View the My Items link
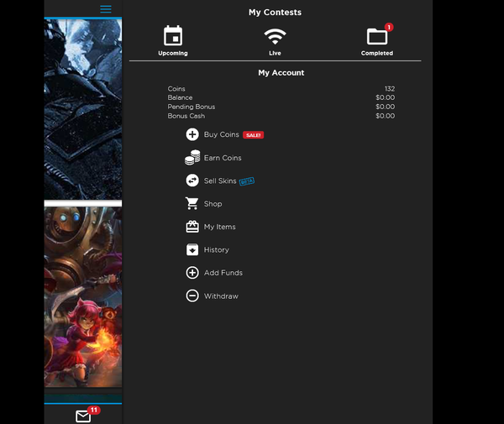Image resolution: width=504 pixels, height=424 pixels. [x=219, y=227]
